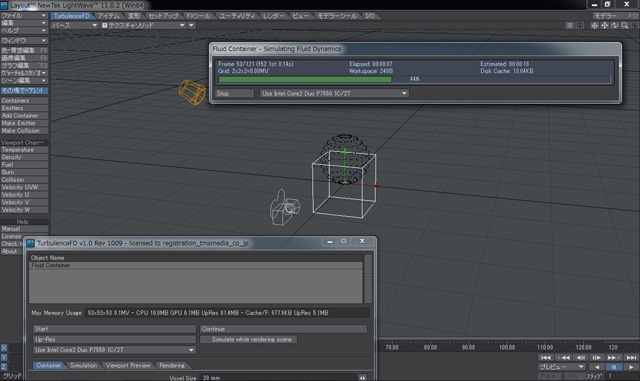Click the Start button

pos(114,329)
